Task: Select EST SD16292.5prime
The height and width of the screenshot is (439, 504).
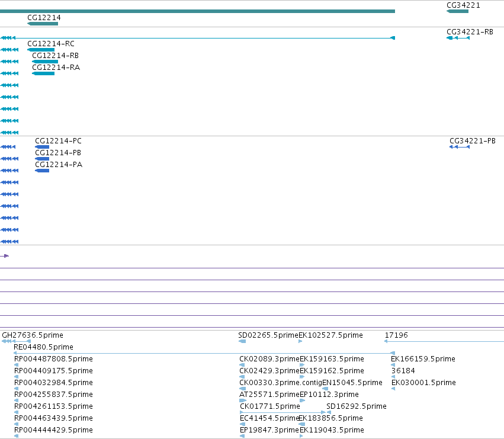Action: [357, 406]
